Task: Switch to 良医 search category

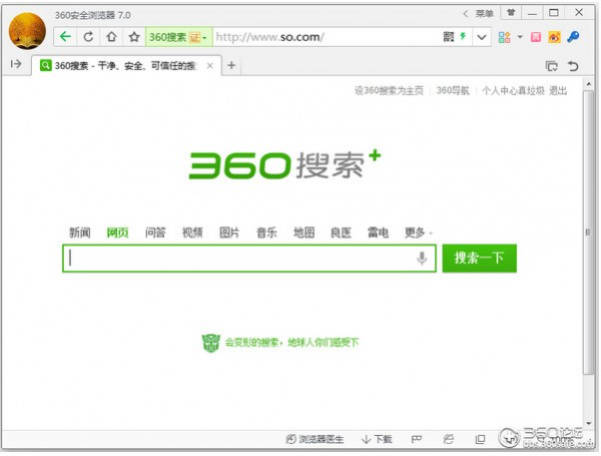Action: pos(341,232)
